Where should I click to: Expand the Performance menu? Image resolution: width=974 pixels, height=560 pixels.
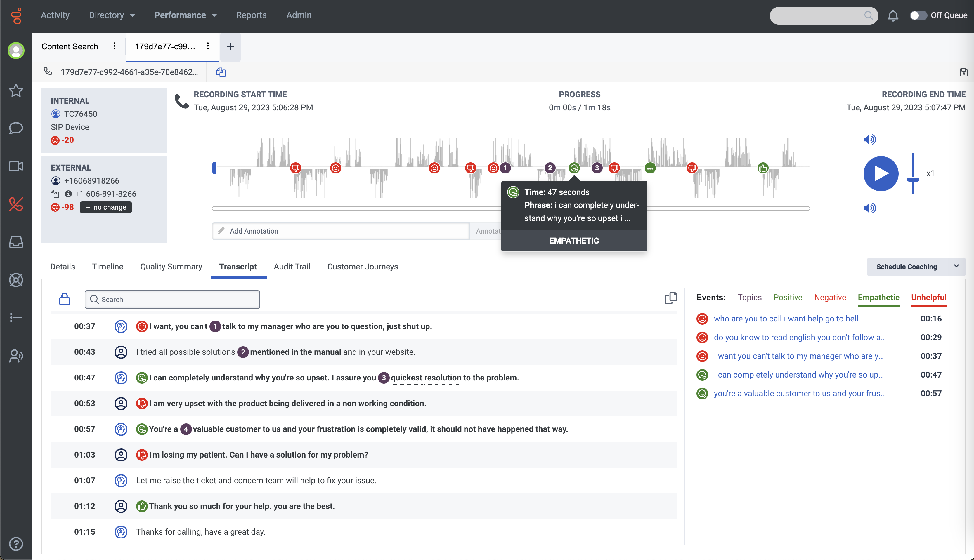(186, 15)
